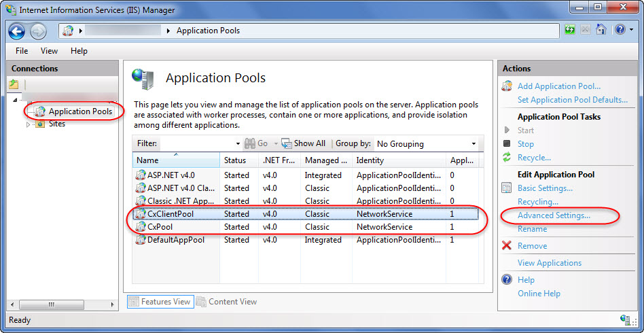Image resolution: width=644 pixels, height=333 pixels.
Task: Click the Add Application Pool icon
Action: (x=507, y=86)
